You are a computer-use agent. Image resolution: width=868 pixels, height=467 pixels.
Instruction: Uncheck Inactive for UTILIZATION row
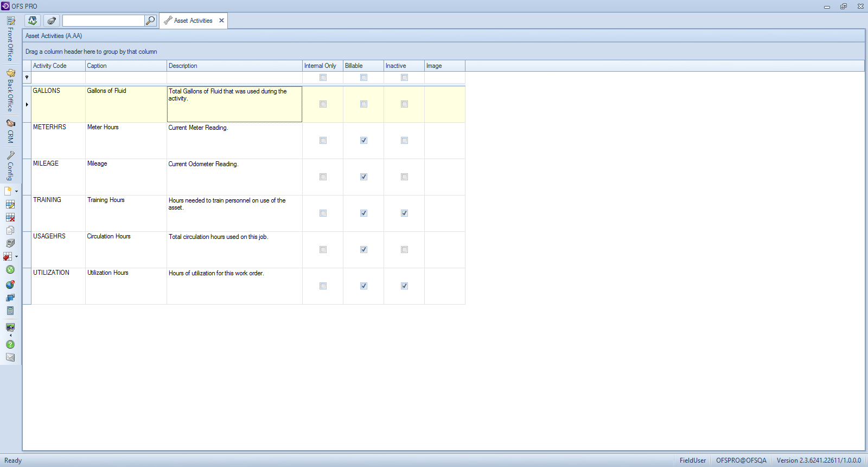pyautogui.click(x=404, y=286)
